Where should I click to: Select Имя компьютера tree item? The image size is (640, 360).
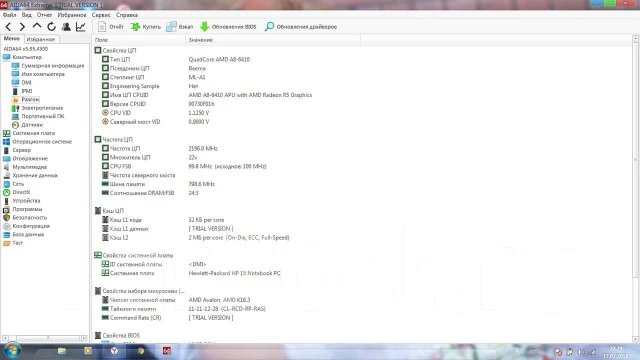(x=43, y=74)
